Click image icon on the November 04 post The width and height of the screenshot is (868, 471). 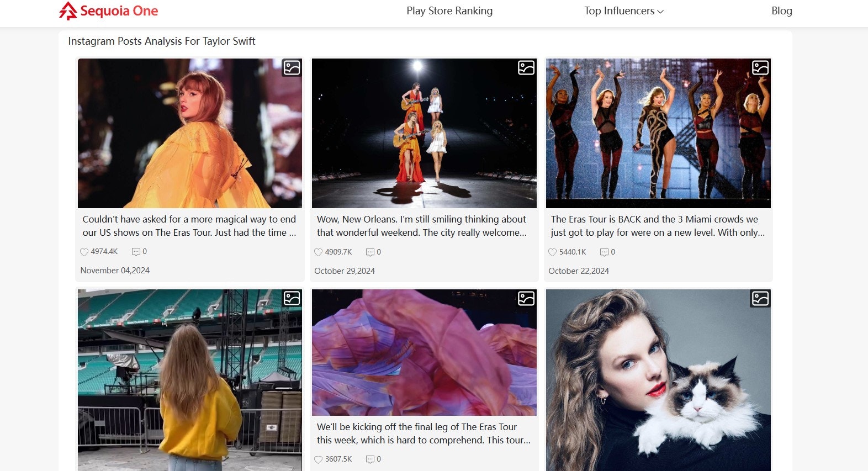(292, 68)
